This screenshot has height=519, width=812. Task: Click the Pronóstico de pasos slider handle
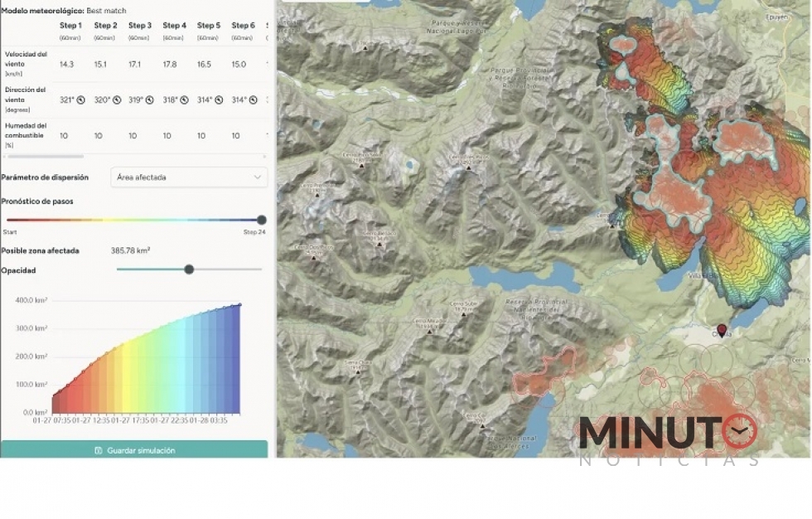point(262,220)
